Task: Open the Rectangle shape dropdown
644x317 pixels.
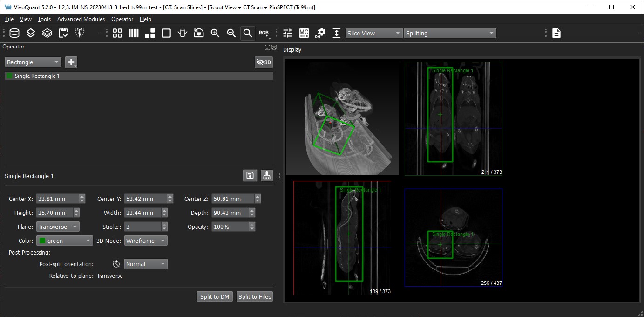Action: point(33,62)
